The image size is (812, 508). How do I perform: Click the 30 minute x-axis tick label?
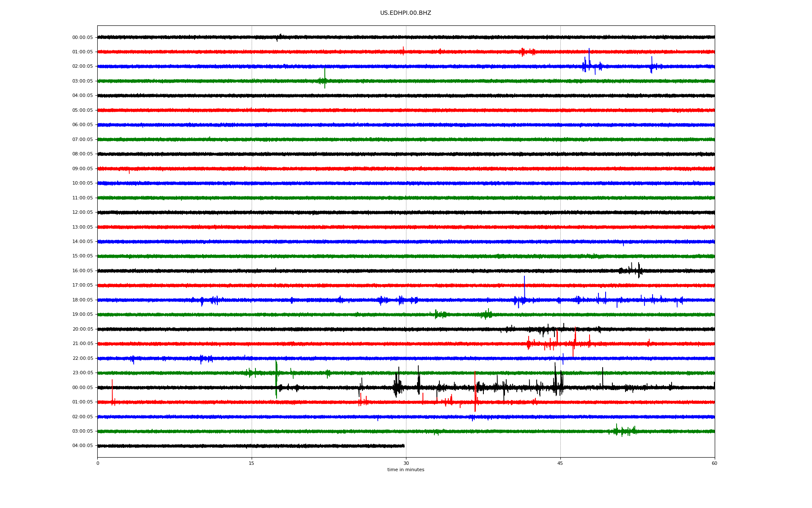tap(406, 464)
